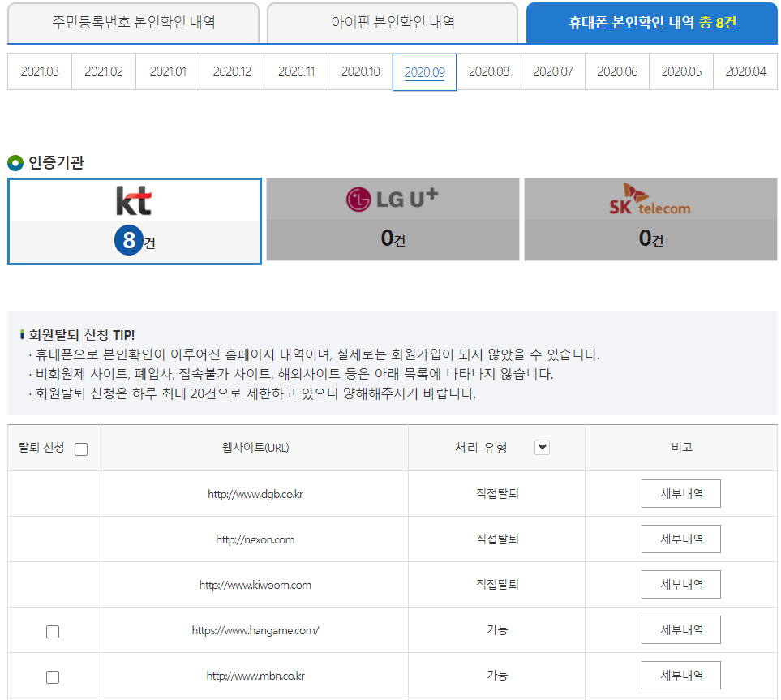Viewport: 781px width, 700px height.
Task: Select the KT carrier card showing 8건
Action: click(x=134, y=219)
